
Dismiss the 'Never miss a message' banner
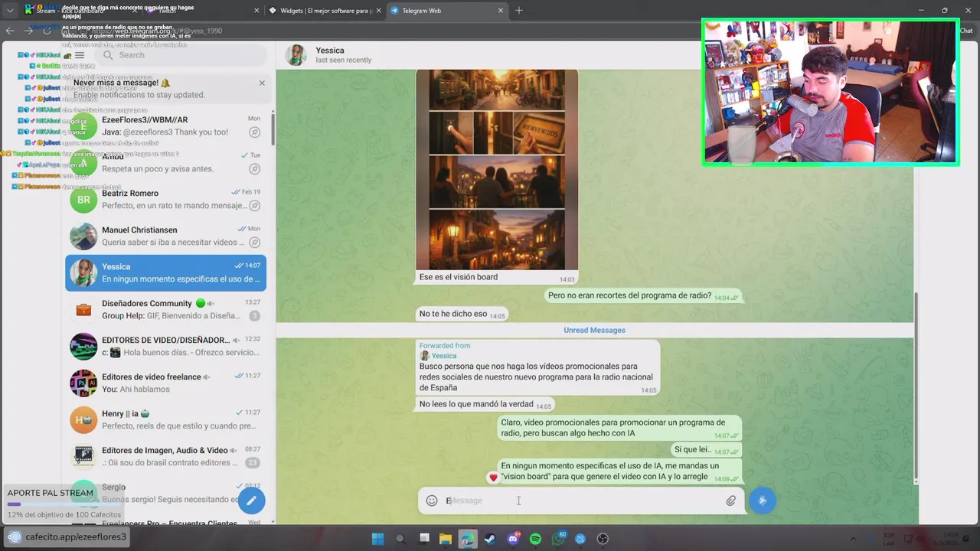tap(262, 83)
